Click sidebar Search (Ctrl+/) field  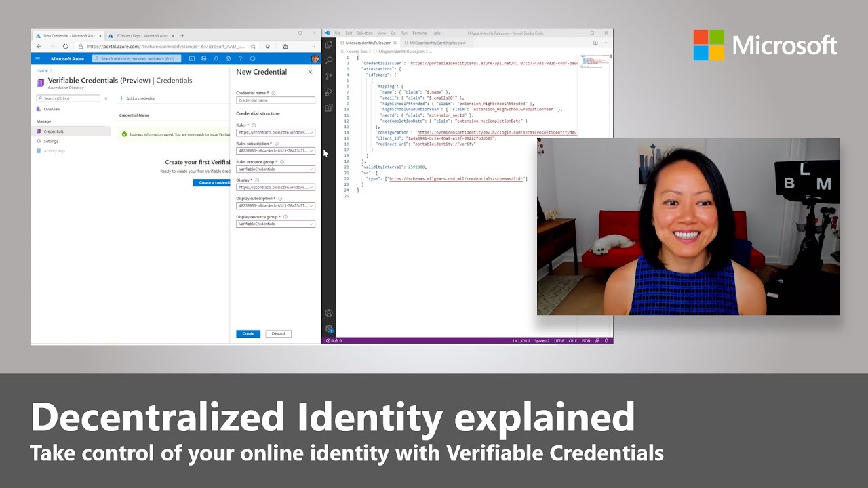coord(68,98)
